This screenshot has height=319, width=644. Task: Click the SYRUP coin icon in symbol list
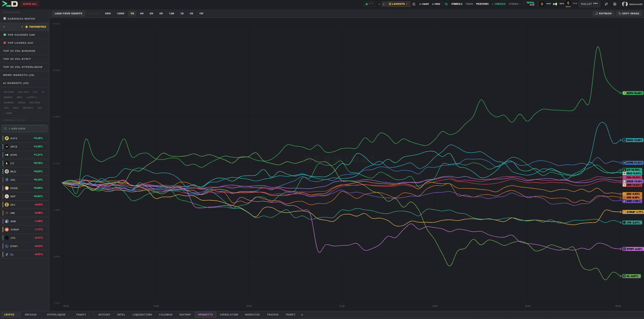7,230
